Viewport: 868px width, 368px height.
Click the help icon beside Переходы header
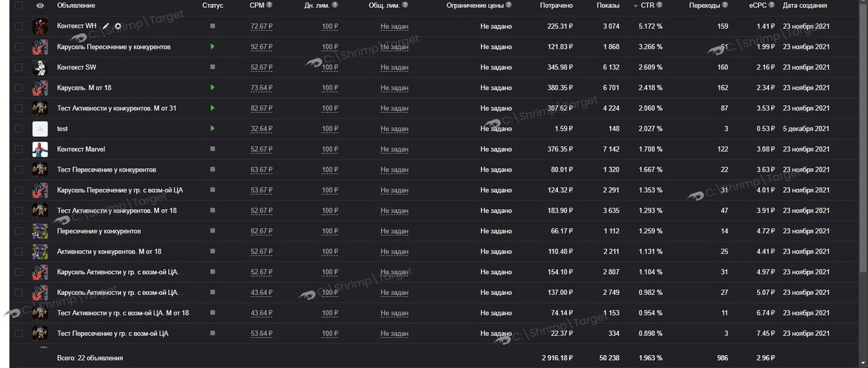pos(726,5)
